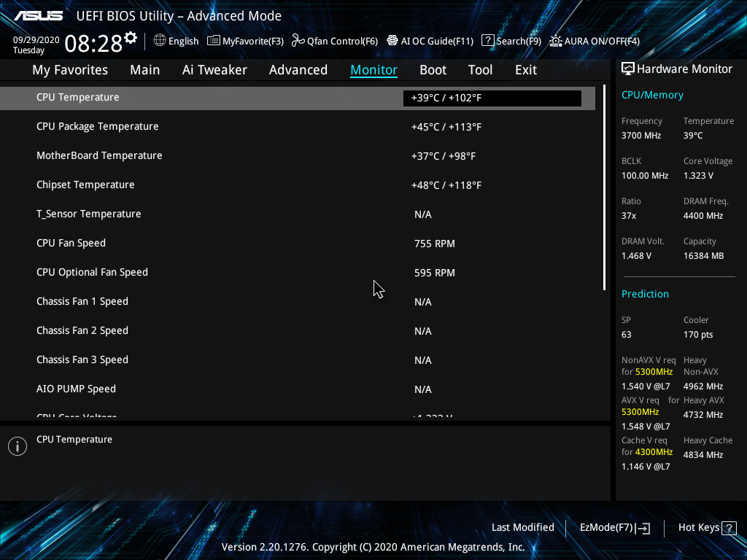Click the Hardware Monitor screen icon
Image resolution: width=747 pixels, height=560 pixels.
628,69
